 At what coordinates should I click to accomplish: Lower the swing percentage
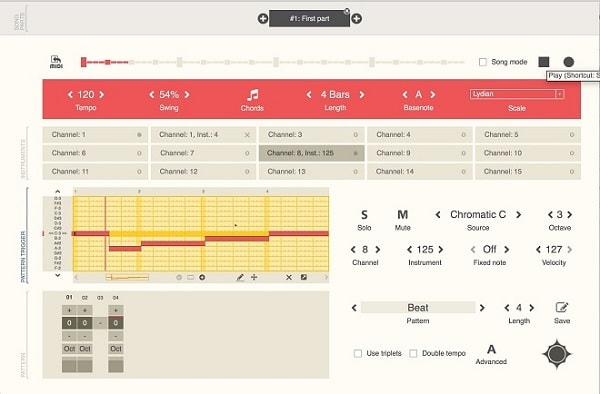[152, 94]
